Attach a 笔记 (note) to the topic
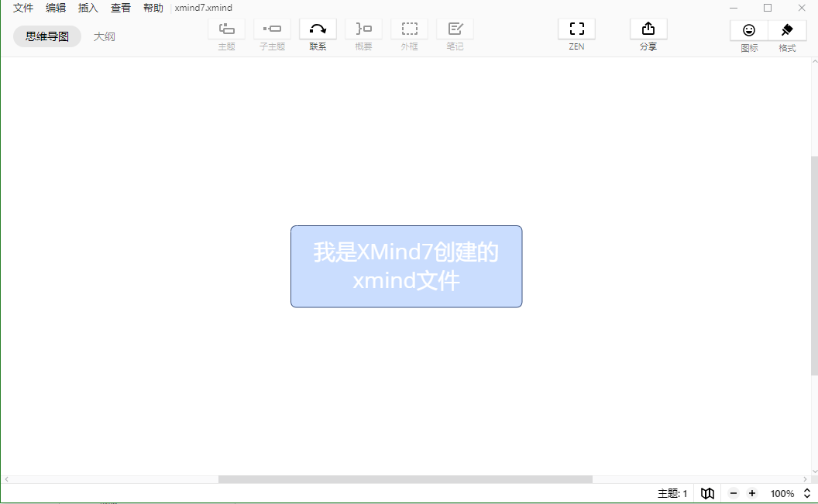 [455, 34]
